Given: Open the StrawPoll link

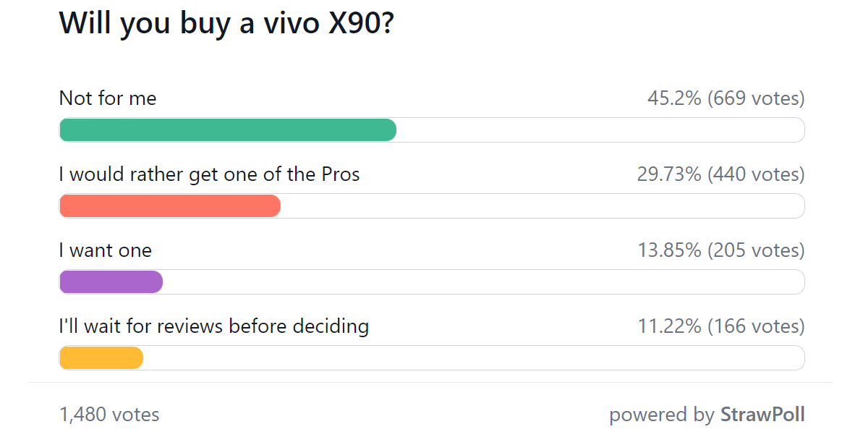Looking at the screenshot, I should click(762, 415).
